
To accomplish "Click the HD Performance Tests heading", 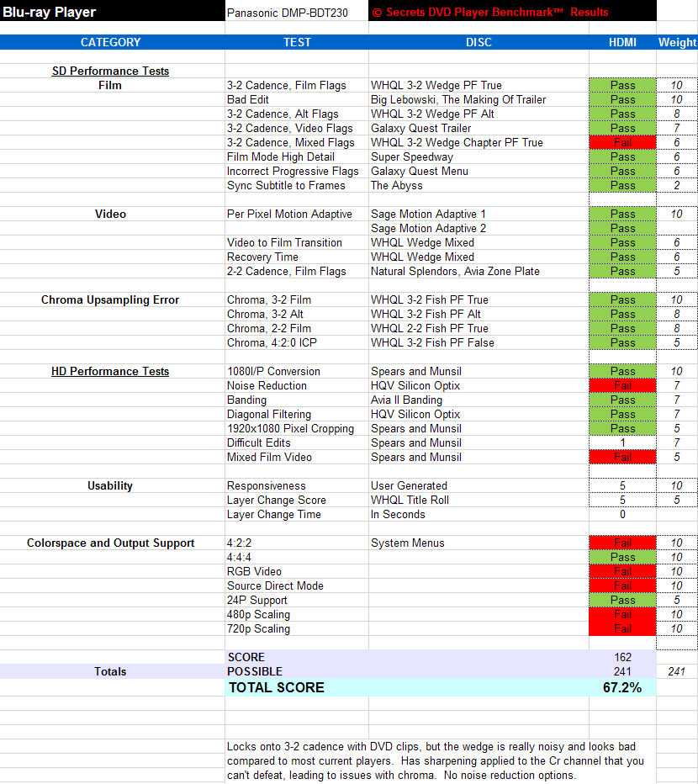I will click(x=110, y=372).
